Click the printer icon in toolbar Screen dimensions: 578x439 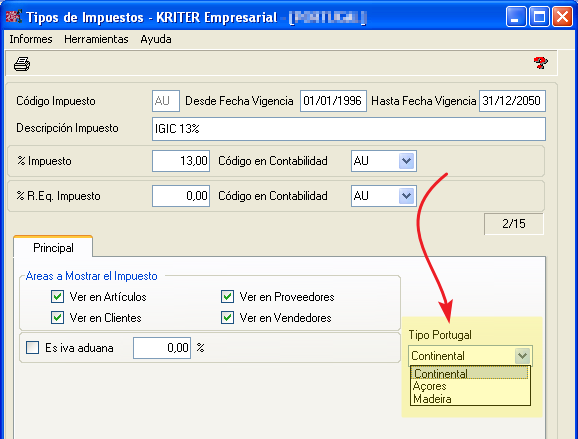[x=22, y=64]
